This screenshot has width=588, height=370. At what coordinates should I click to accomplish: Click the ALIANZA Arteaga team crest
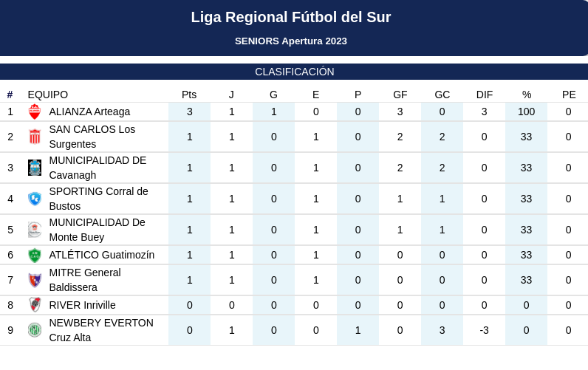point(35,112)
